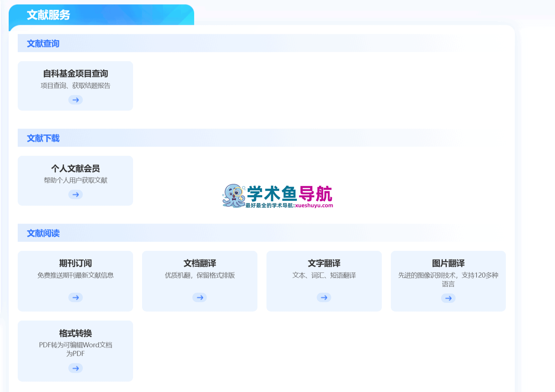
Task: Click arrow icon in 期刊订阅 card
Action: click(76, 297)
